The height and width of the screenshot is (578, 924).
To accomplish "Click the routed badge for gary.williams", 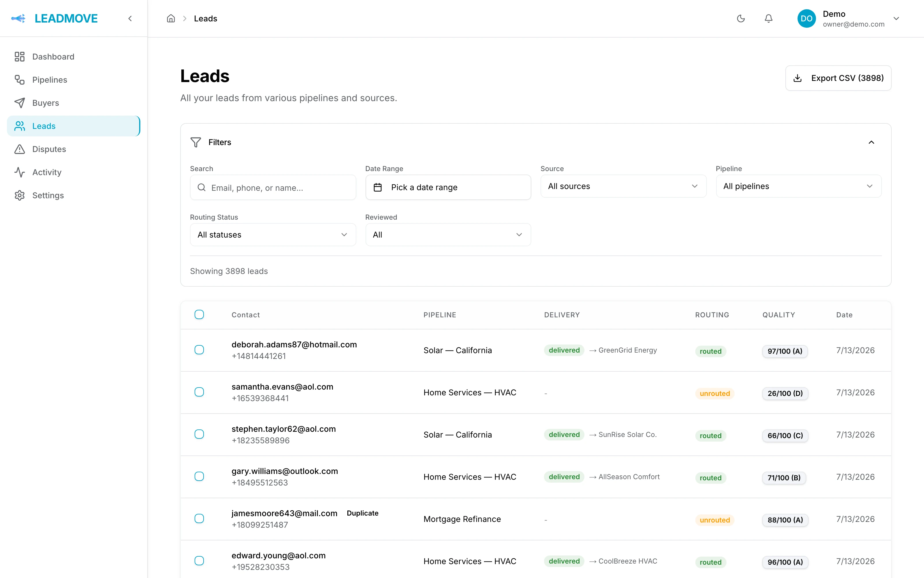I will tap(711, 478).
